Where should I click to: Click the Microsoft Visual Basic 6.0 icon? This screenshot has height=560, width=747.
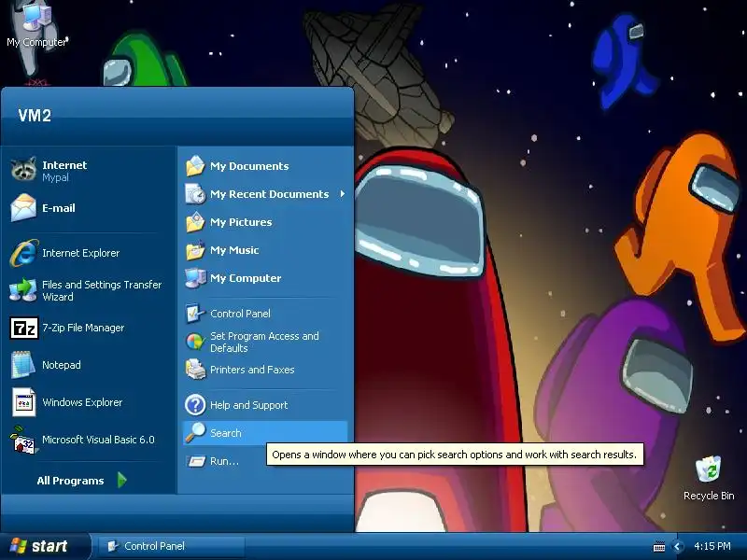pyautogui.click(x=23, y=440)
